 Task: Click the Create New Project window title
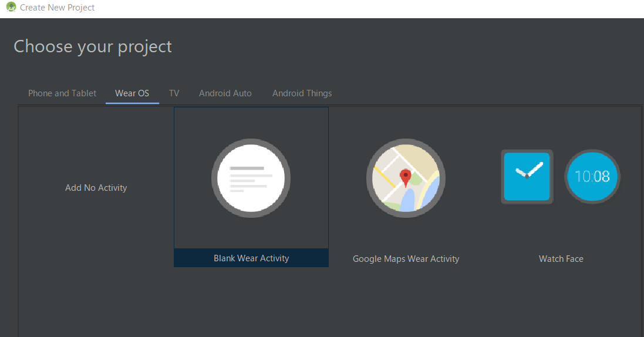tap(57, 8)
